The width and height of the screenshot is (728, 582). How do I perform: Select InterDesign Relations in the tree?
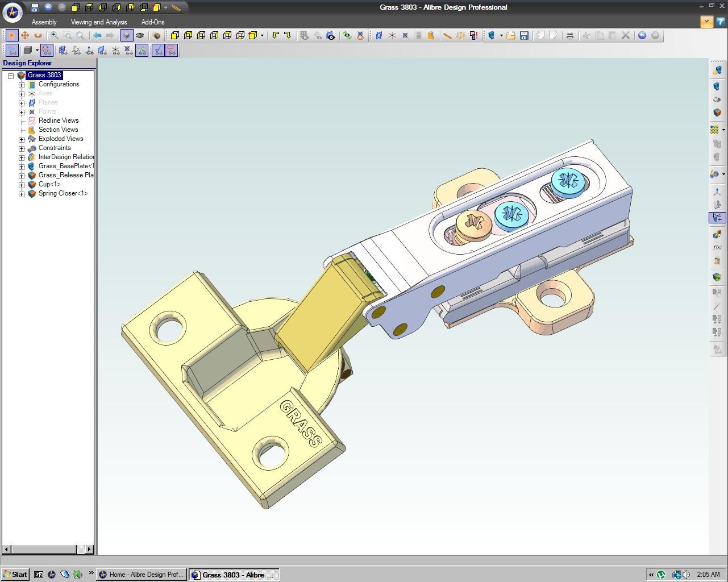[x=66, y=157]
